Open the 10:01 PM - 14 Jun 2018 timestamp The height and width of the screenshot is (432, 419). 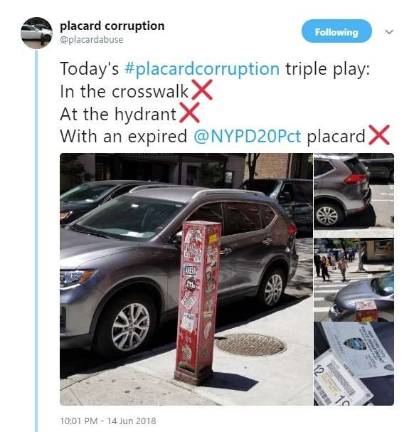108,421
